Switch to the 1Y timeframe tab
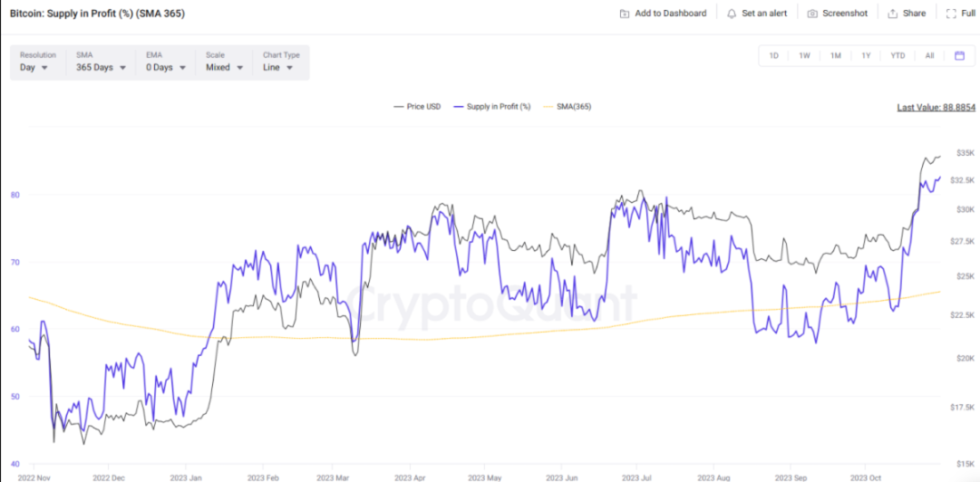 click(x=866, y=56)
